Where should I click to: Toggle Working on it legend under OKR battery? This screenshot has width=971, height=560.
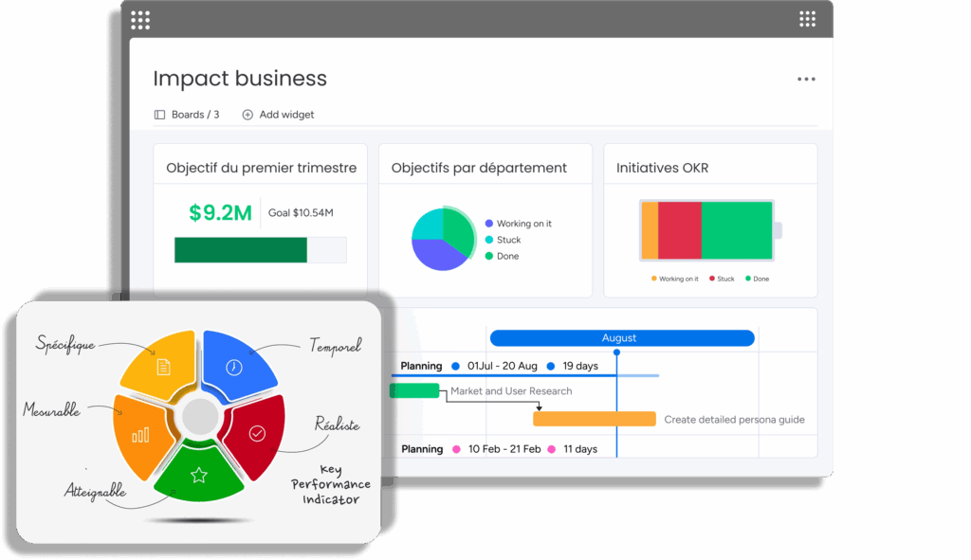(x=674, y=280)
